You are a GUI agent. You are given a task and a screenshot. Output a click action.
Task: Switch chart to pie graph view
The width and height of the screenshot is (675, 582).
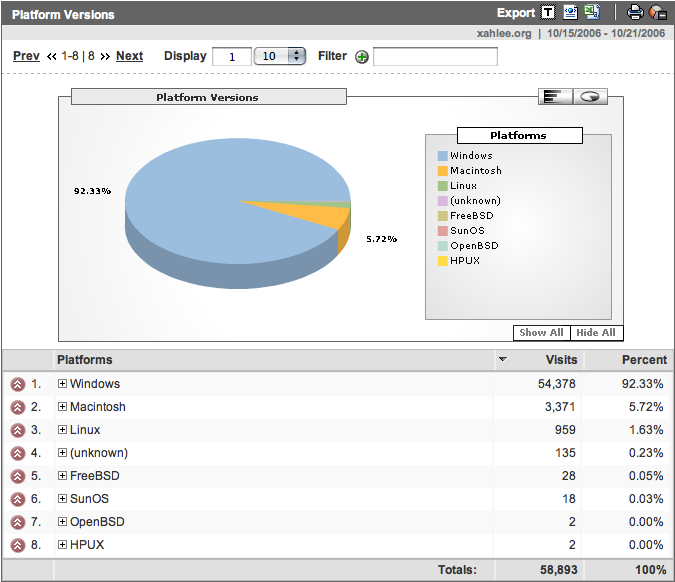[x=590, y=96]
